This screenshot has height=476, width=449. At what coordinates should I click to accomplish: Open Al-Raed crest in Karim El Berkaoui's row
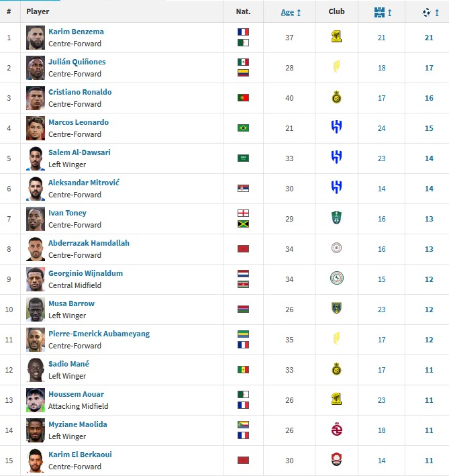coord(336,459)
